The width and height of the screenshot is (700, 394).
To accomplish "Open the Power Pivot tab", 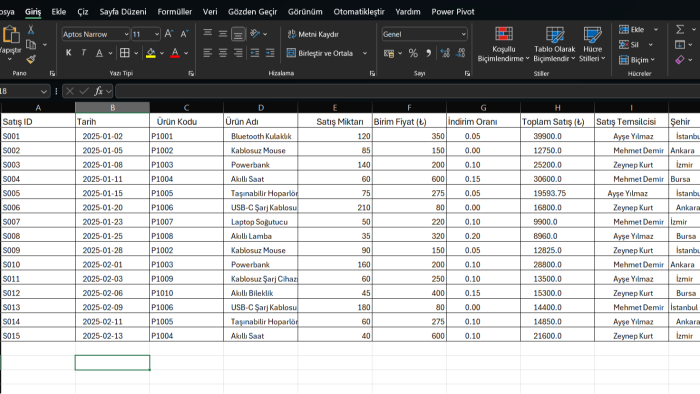I will 453,12.
